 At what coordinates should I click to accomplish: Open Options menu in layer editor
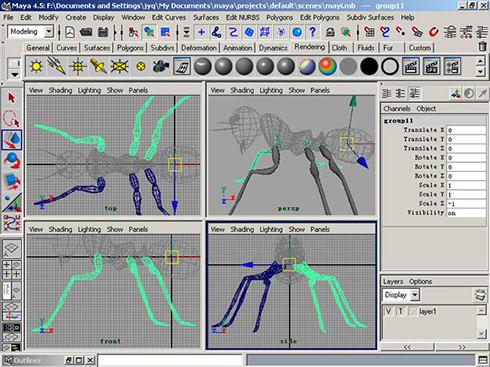pyautogui.click(x=420, y=282)
